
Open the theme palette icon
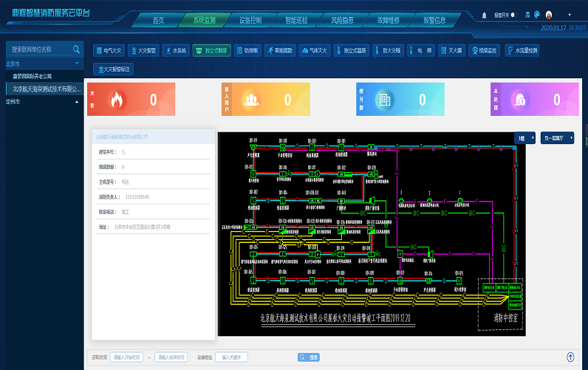coord(537,15)
